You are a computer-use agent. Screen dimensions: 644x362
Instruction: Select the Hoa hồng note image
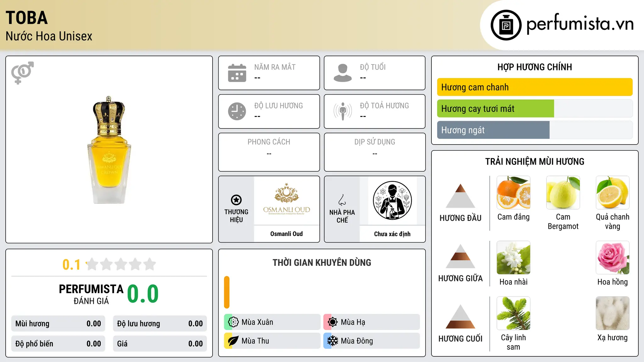click(x=613, y=258)
